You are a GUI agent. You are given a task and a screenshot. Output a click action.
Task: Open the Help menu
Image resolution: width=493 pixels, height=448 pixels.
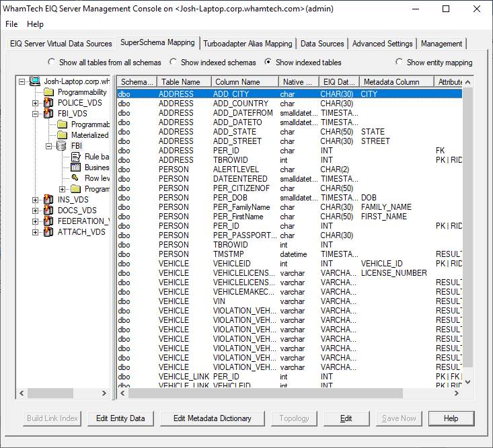tap(35, 24)
